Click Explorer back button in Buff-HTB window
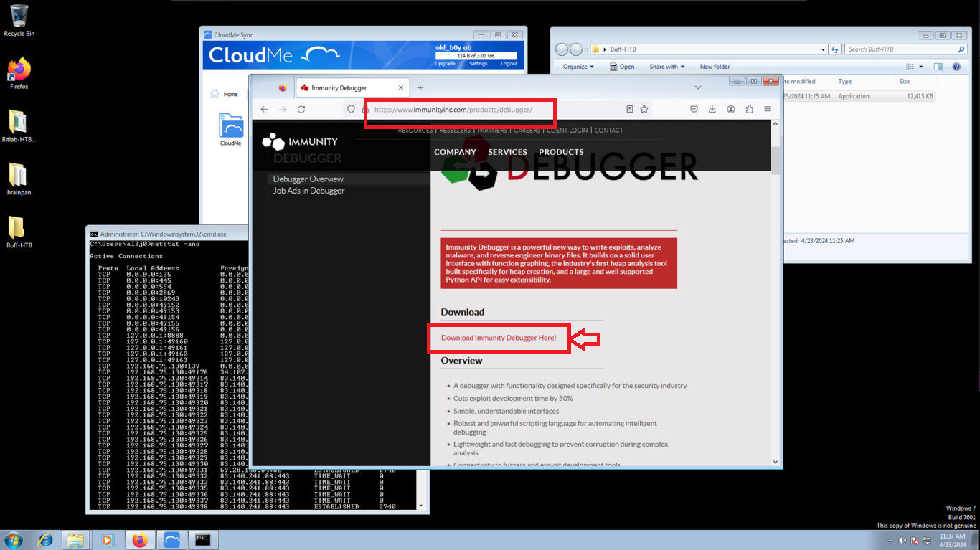 pos(562,49)
